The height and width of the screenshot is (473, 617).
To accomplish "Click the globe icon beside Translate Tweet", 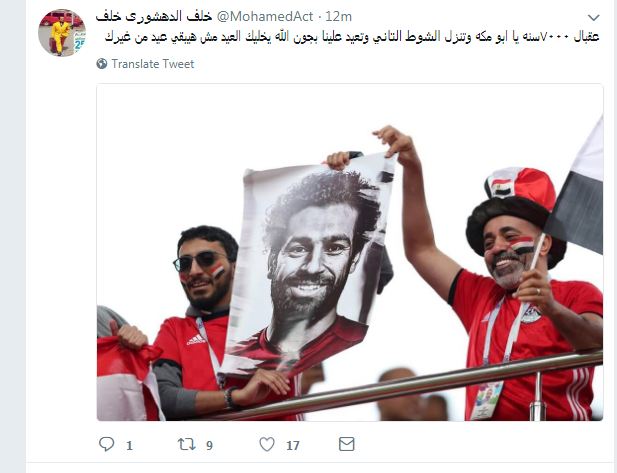I will coord(102,63).
